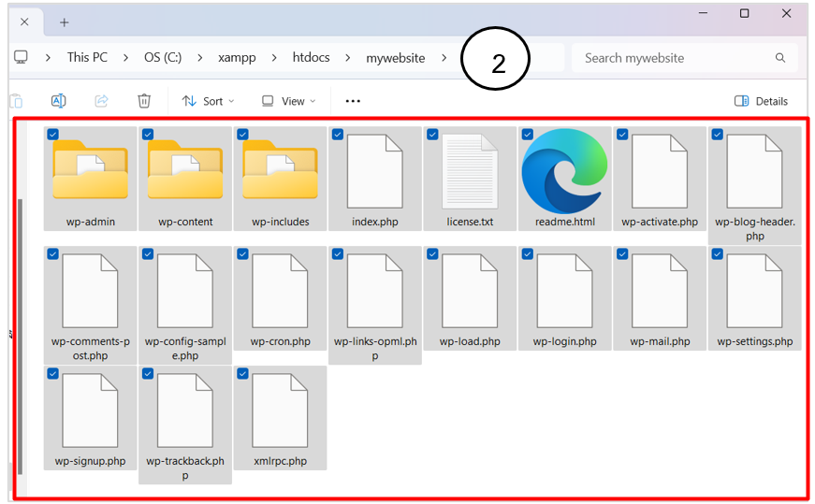Toggle the Details pane button

761,101
